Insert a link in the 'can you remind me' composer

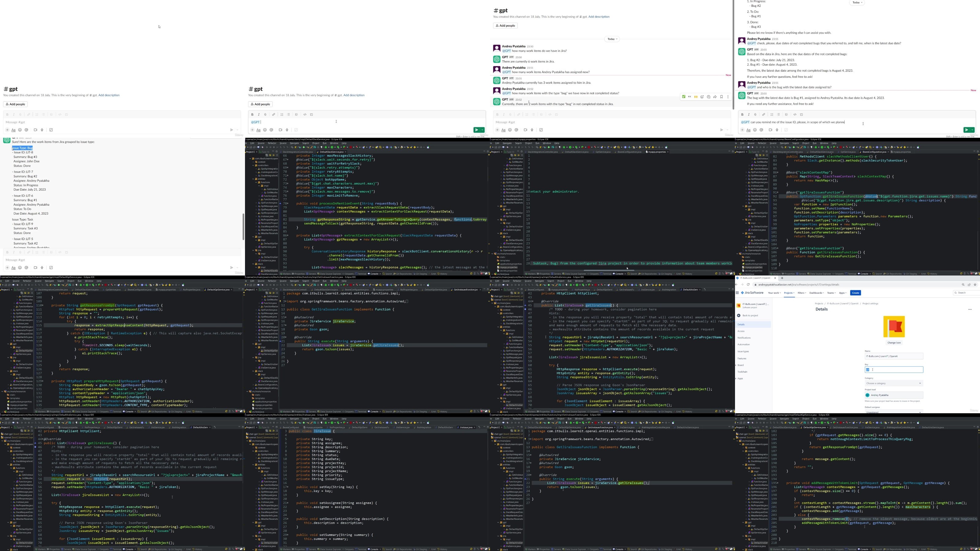[x=763, y=114]
